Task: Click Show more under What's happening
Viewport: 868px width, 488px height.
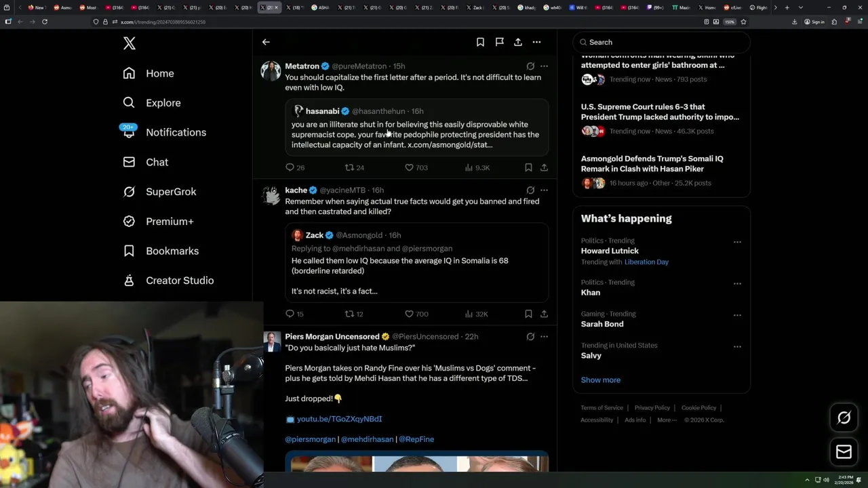Action: pos(600,380)
